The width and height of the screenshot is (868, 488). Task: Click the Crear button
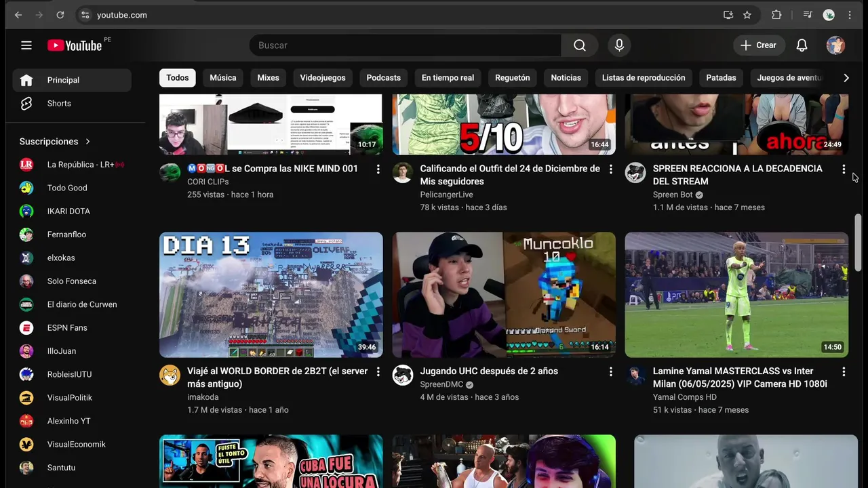click(759, 45)
